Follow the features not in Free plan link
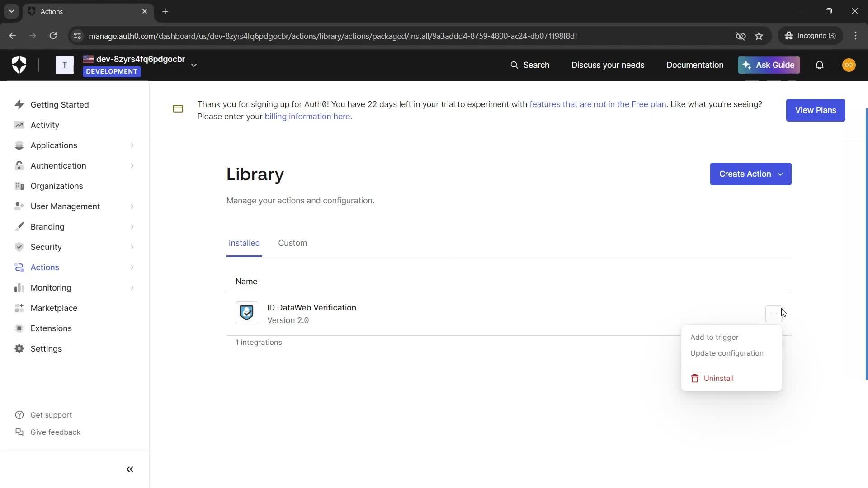Image resolution: width=868 pixels, height=488 pixels. 598,104
